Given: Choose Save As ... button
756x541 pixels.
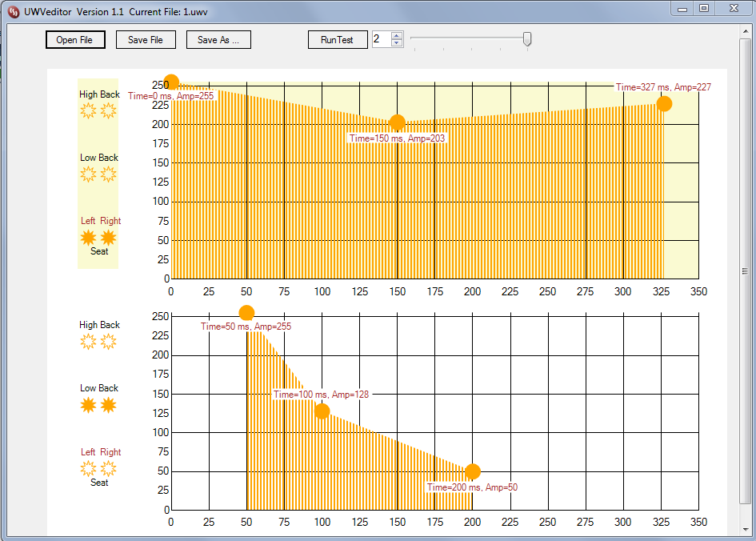Looking at the screenshot, I should (x=218, y=39).
